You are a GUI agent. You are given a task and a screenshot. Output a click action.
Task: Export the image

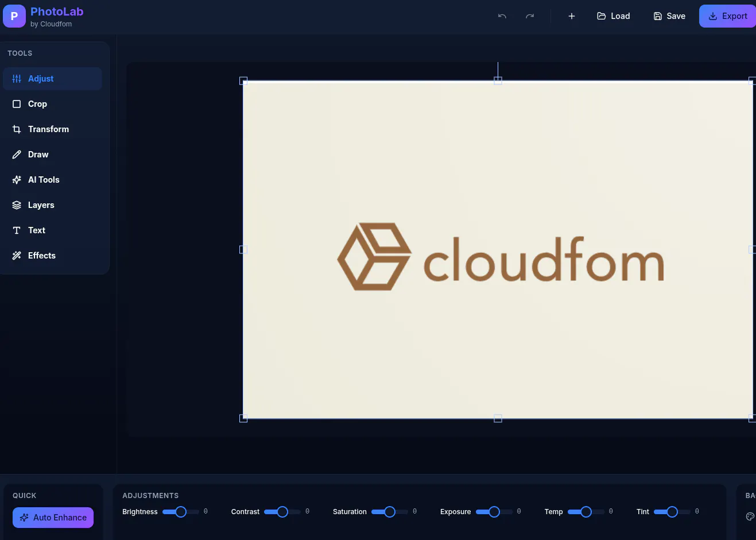[727, 16]
